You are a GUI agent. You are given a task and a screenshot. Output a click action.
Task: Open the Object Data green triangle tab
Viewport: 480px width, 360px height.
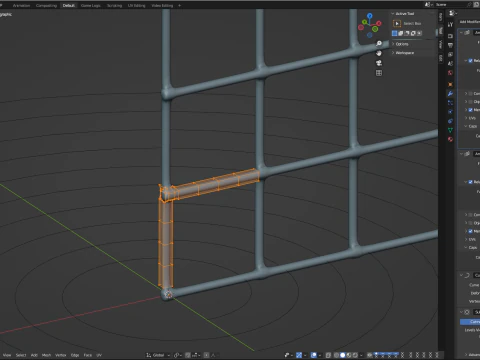pyautogui.click(x=450, y=130)
